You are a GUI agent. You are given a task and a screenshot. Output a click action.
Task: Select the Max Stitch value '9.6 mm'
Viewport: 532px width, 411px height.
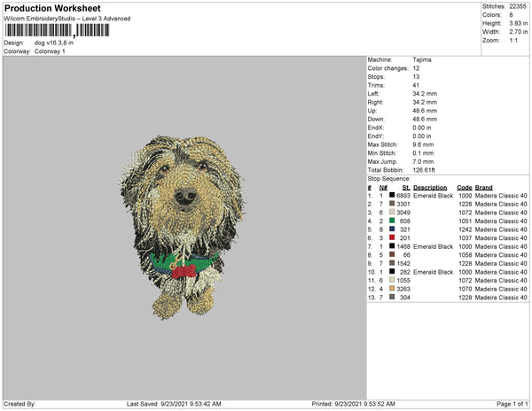click(423, 144)
